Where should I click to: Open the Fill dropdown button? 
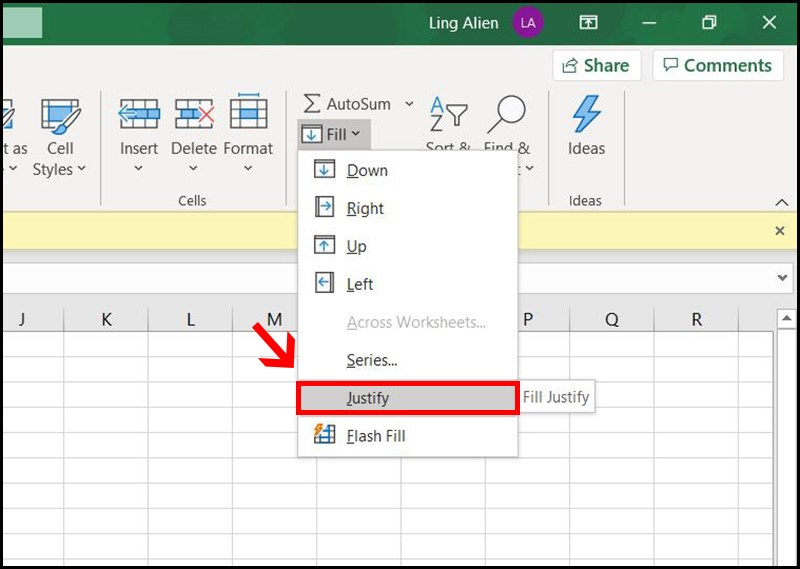334,135
